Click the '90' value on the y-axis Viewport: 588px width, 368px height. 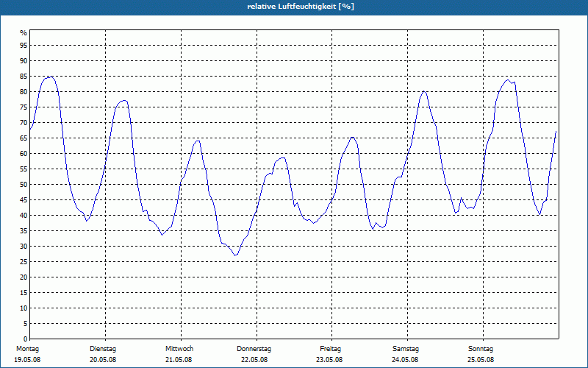(x=24, y=61)
